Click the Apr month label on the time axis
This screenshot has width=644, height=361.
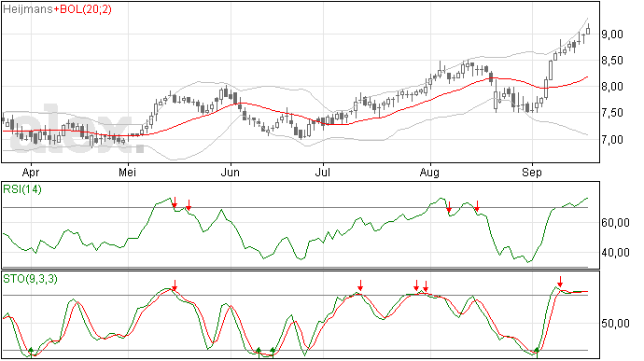pyautogui.click(x=31, y=173)
